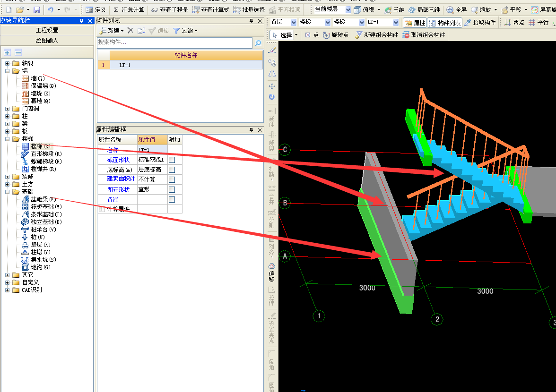Select 筏板基础(M) tree item

[x=42, y=207]
